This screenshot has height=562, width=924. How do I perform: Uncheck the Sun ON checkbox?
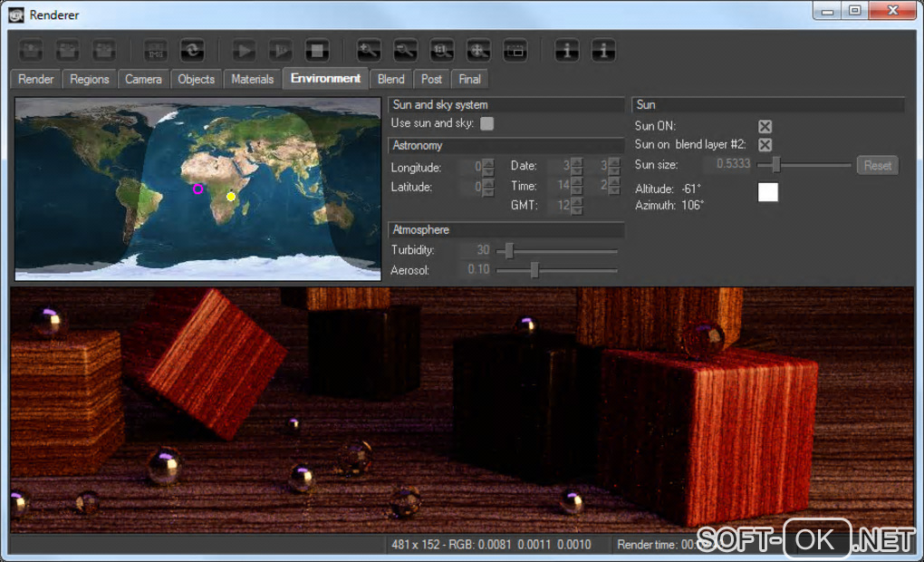pos(765,127)
